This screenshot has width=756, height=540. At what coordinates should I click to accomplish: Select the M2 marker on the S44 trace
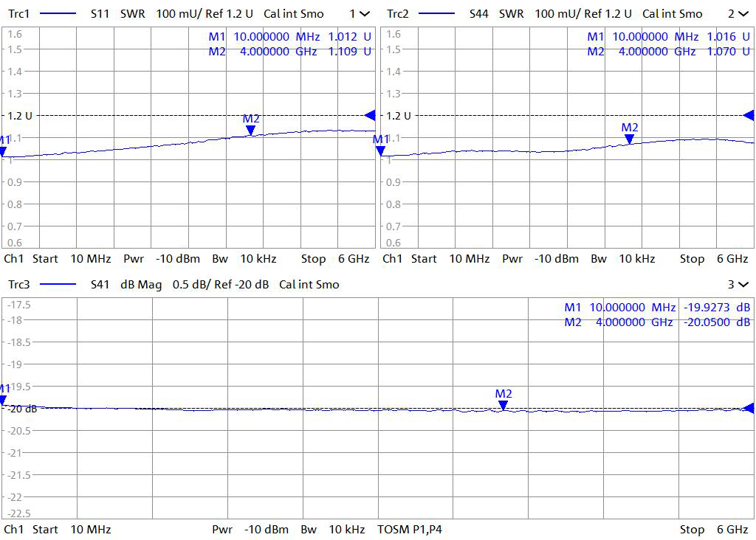(629, 139)
